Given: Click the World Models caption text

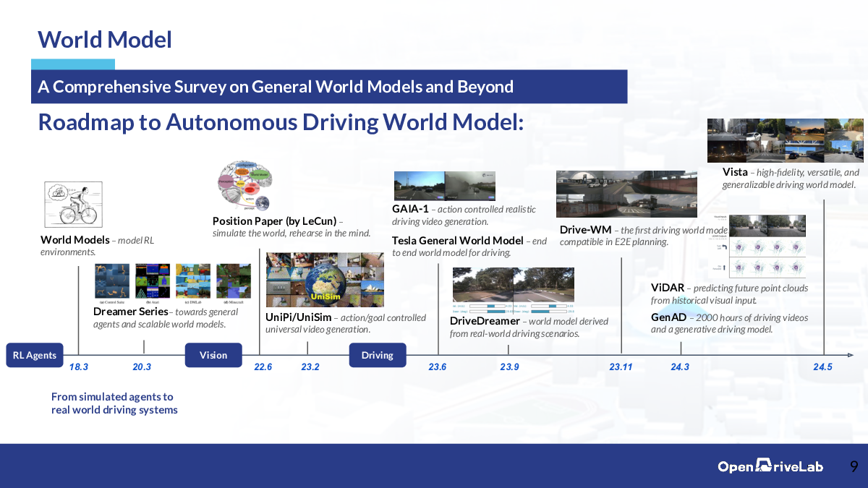Looking at the screenshot, I should click(97, 246).
